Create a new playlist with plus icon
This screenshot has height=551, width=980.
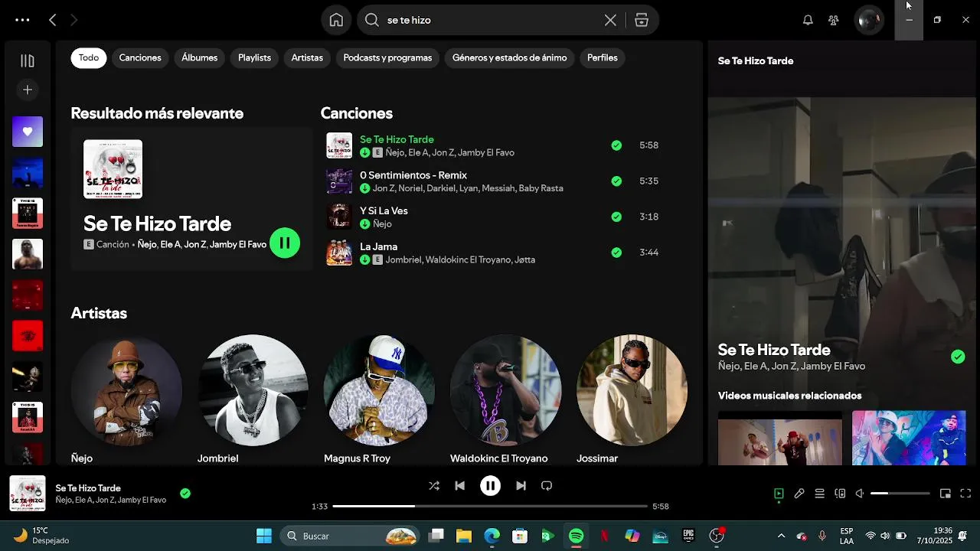(28, 90)
